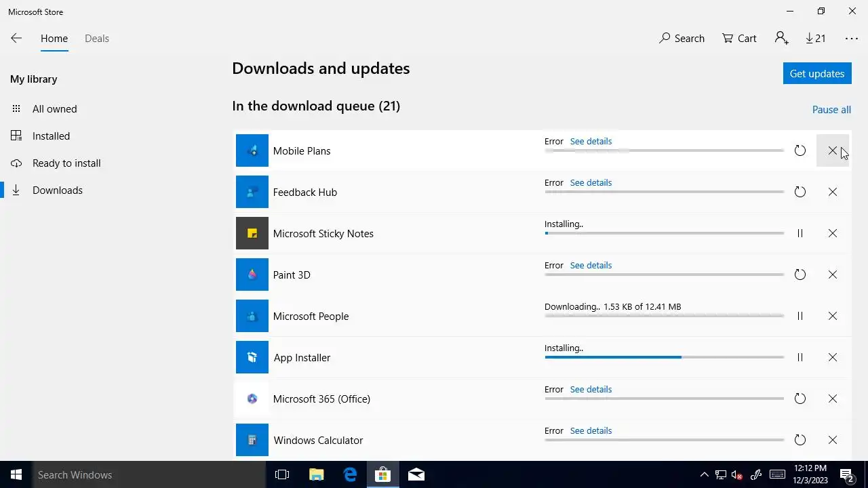Open File Explorer from taskbar
Image resolution: width=868 pixels, height=488 pixels.
click(x=316, y=474)
